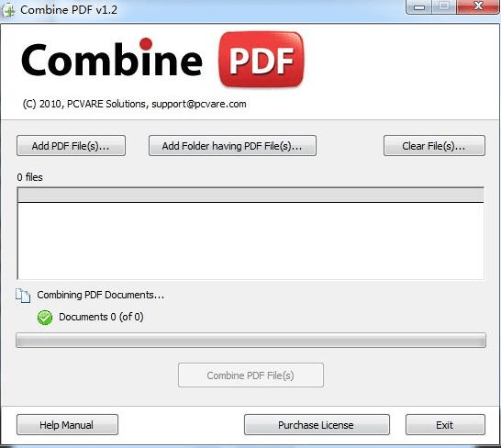Click the Combine logo text

tap(112, 59)
